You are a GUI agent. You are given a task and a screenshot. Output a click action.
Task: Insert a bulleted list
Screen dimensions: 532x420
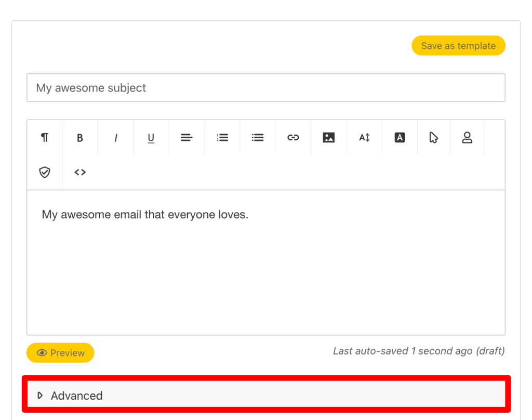(x=258, y=138)
